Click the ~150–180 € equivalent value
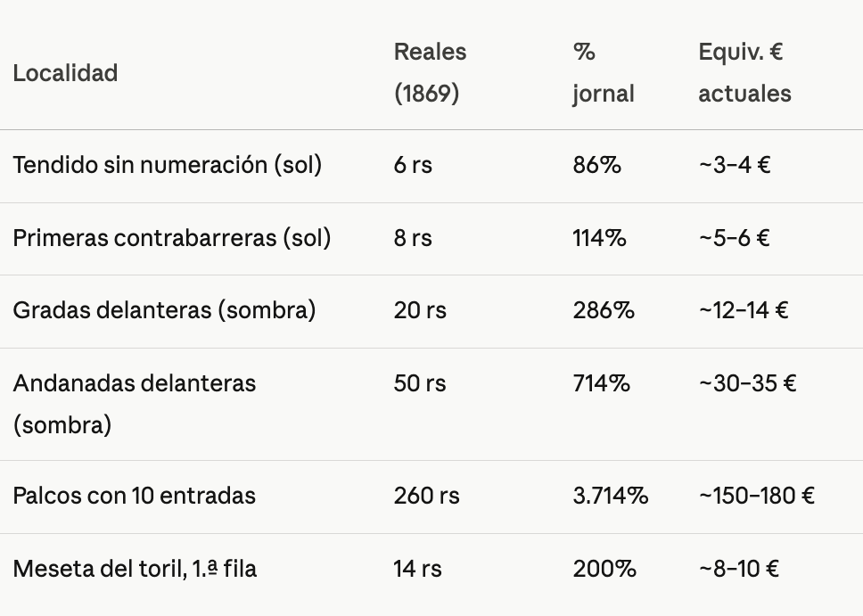 tap(757, 496)
